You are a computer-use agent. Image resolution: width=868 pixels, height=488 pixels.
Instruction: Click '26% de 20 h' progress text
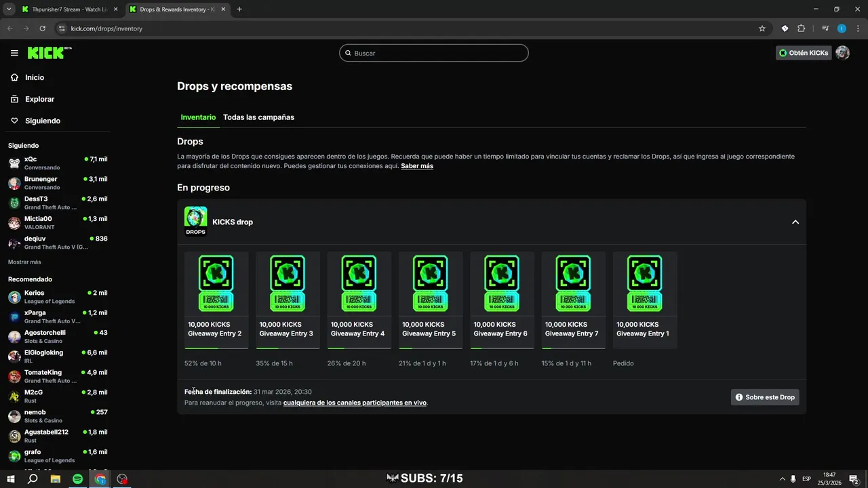[x=347, y=363]
